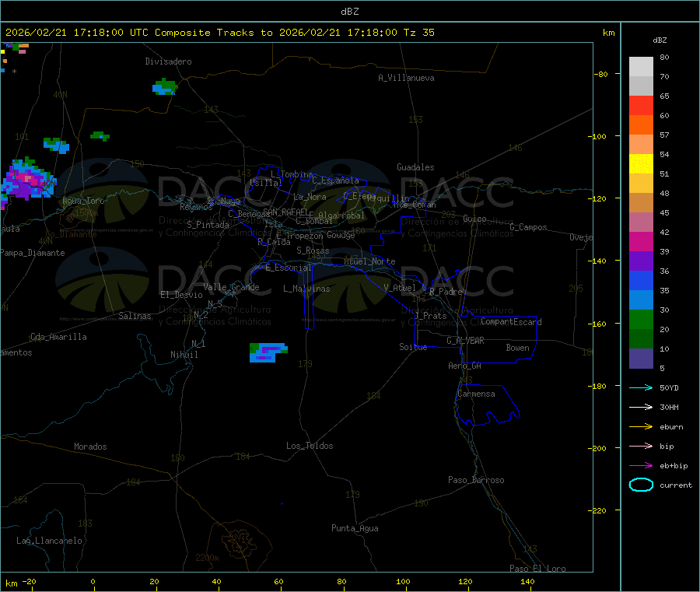700x592 pixels.
Task: Click the Carmensa map label
Action: click(x=476, y=394)
